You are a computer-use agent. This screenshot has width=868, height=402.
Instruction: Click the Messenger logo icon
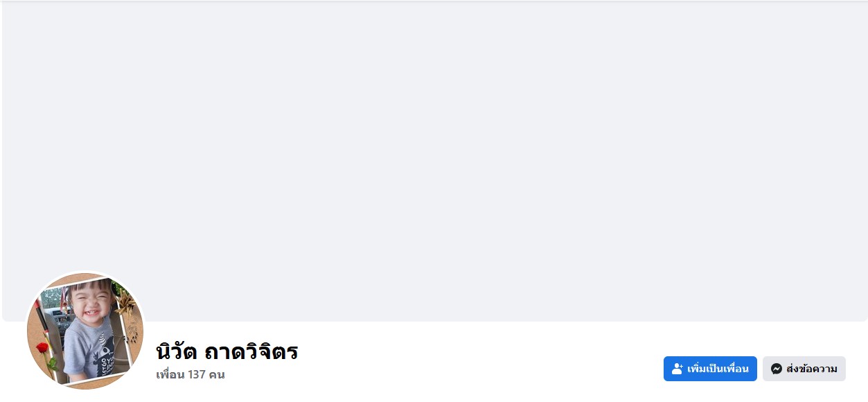pyautogui.click(x=777, y=369)
